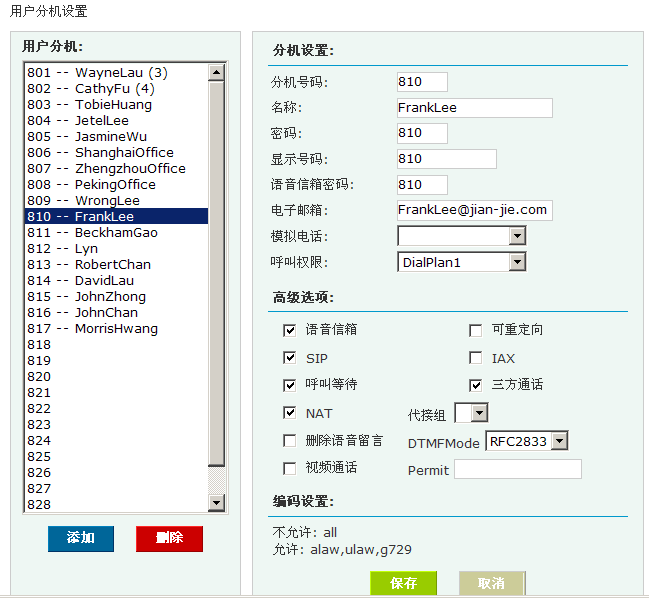Image resolution: width=649 pixels, height=598 pixels.
Task: Click the 取消 button
Action: [x=492, y=583]
